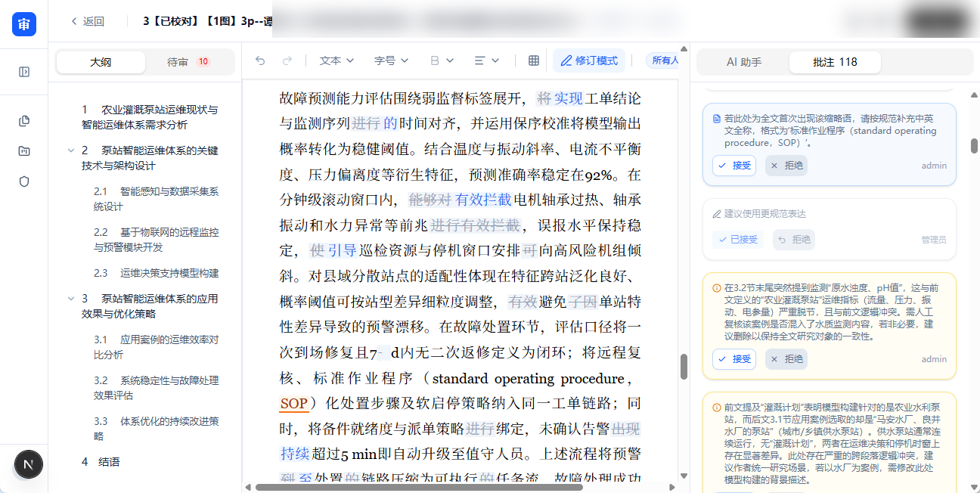Click the underlined SOP word in document
The width and height of the screenshot is (980, 493).
[x=293, y=404]
